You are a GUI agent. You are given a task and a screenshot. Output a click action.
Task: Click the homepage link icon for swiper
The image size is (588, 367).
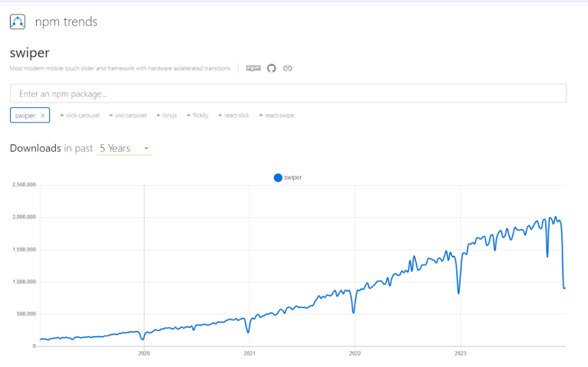288,68
